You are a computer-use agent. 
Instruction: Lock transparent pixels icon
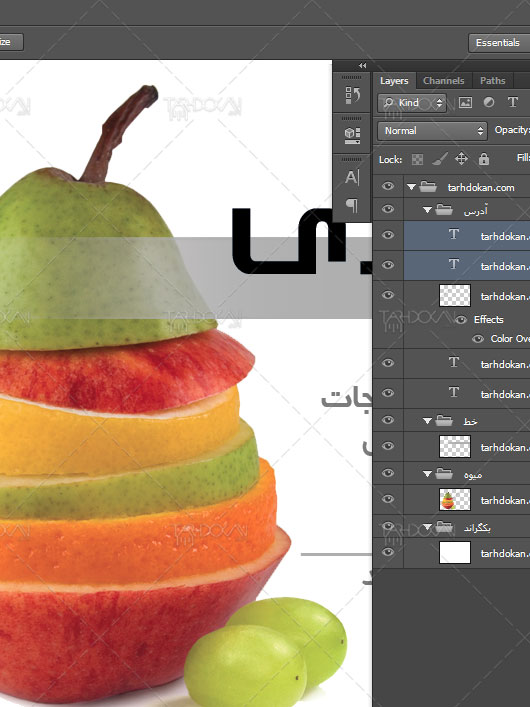point(418,159)
